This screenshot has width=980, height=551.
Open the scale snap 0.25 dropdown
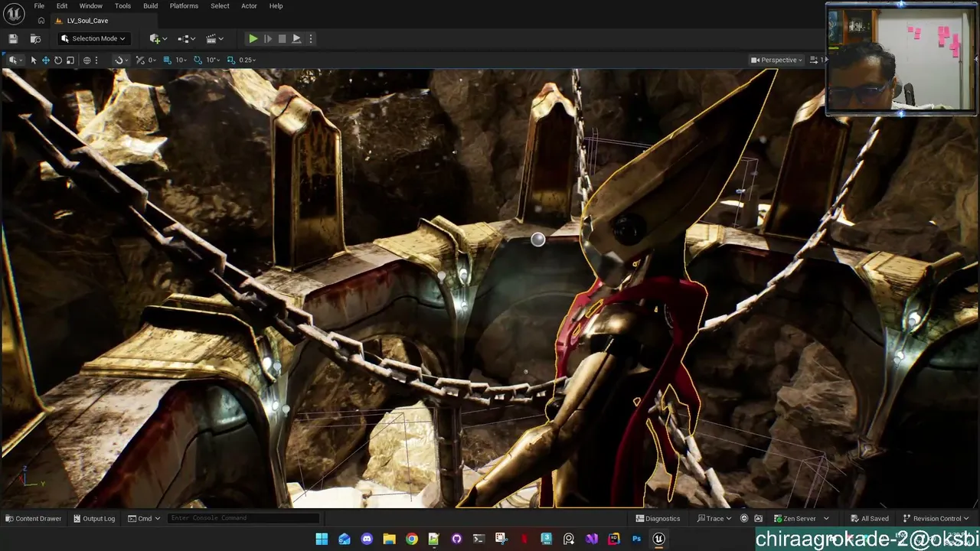click(x=247, y=60)
